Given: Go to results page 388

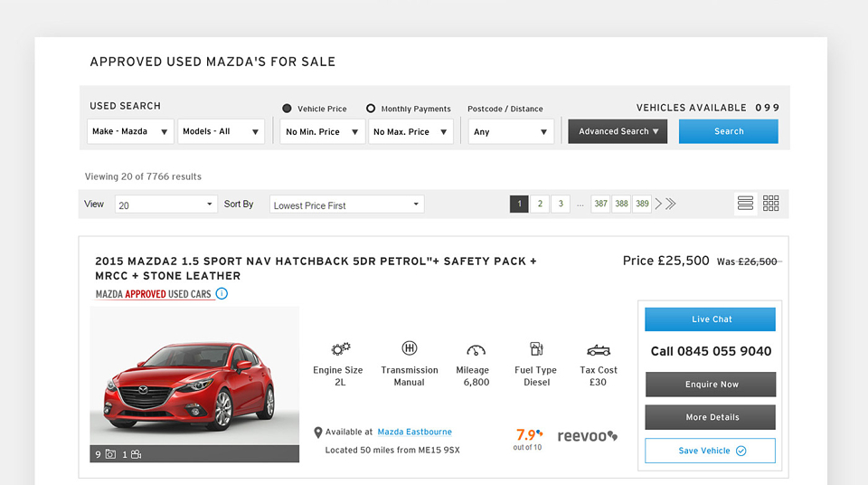Looking at the screenshot, I should coord(621,204).
